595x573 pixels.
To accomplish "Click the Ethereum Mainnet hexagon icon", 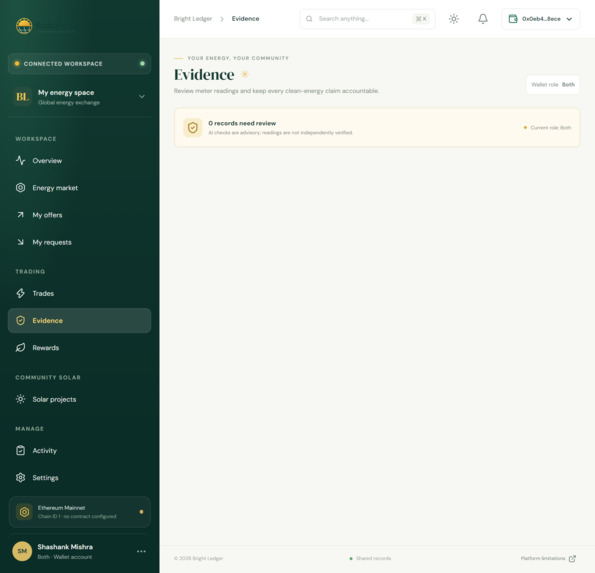I will click(24, 512).
